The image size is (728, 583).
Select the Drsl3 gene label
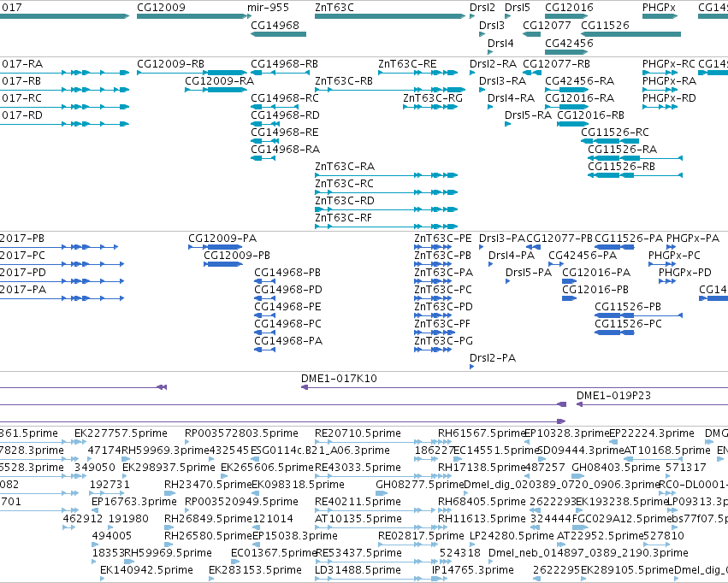[x=492, y=26]
